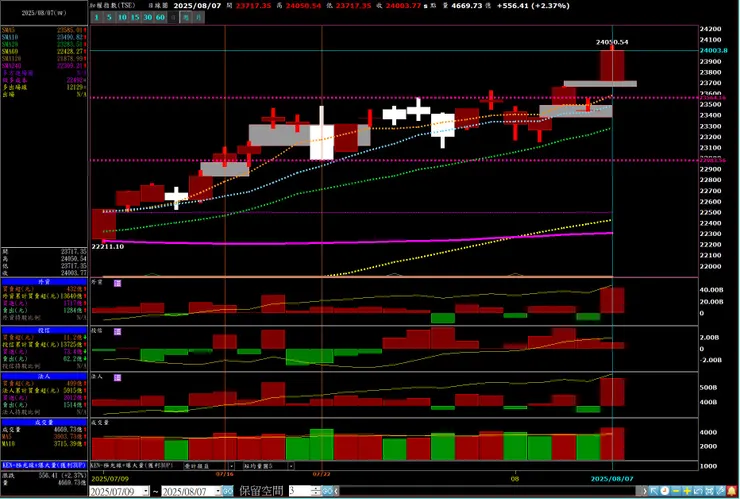This screenshot has width=740, height=499.
Task: Click the 22211.10 low price label
Action: pyautogui.click(x=108, y=246)
